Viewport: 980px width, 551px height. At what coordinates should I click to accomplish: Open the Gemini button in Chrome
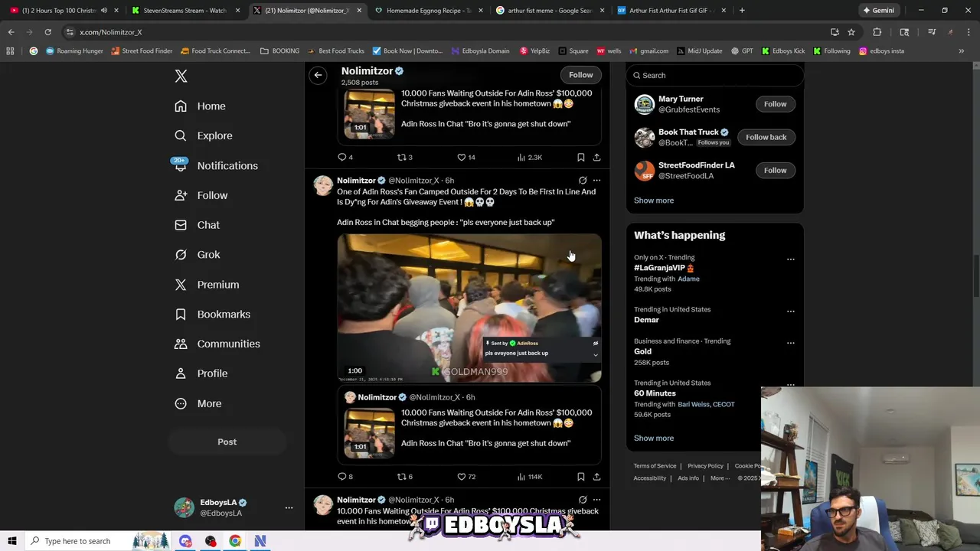878,11
